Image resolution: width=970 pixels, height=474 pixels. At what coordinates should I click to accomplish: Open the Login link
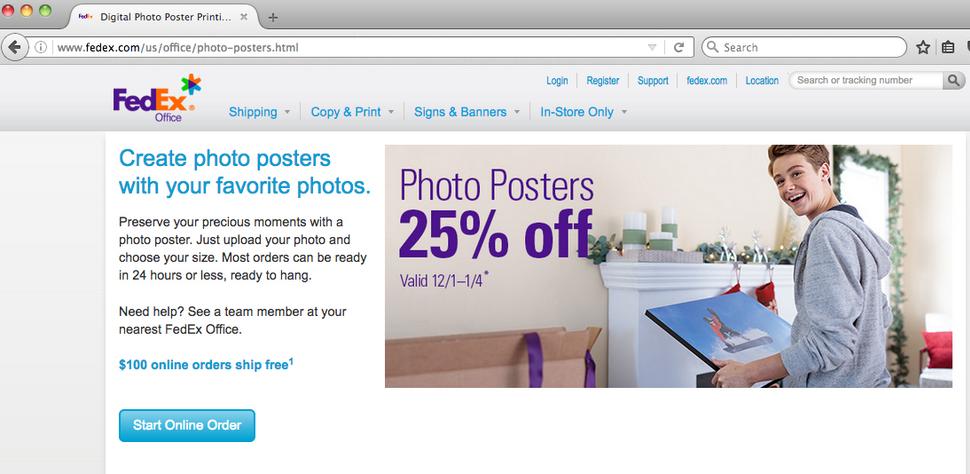[x=557, y=80]
